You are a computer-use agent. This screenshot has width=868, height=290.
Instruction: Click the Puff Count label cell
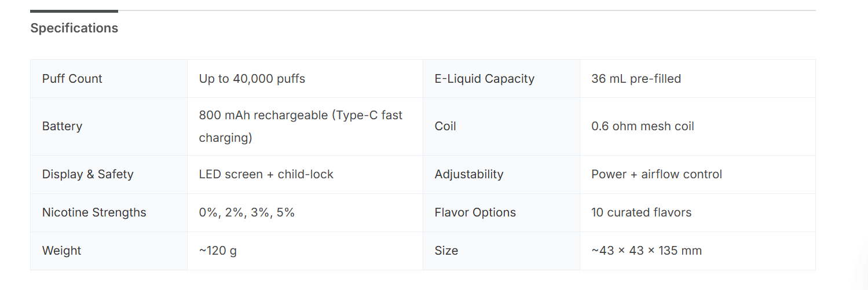[72, 79]
